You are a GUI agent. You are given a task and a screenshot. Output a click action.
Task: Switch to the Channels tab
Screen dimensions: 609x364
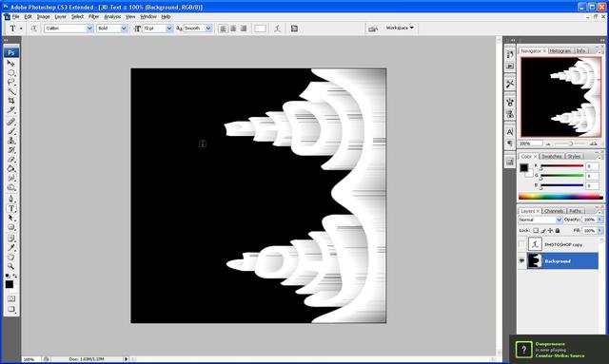click(554, 211)
